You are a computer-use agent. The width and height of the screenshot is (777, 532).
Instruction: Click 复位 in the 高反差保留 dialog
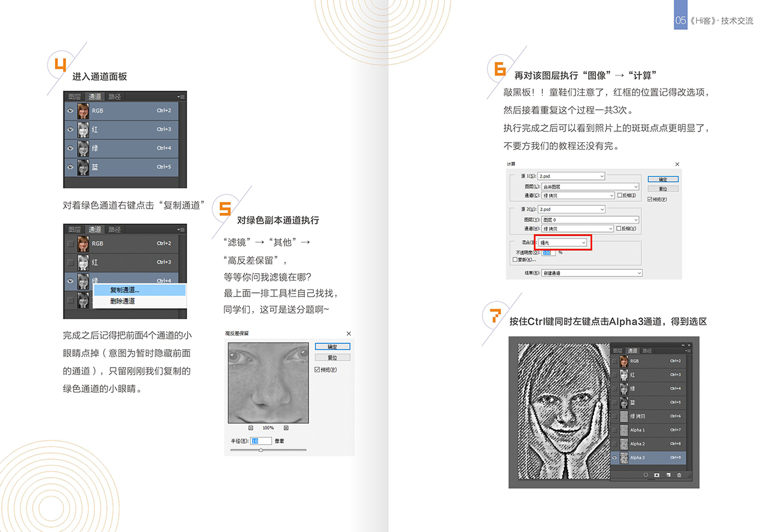(x=332, y=357)
